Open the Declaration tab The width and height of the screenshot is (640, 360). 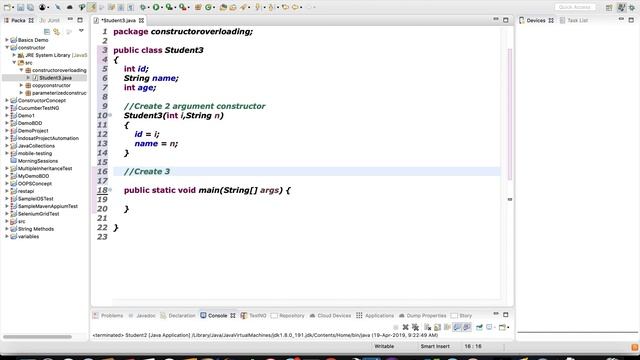coord(178,316)
